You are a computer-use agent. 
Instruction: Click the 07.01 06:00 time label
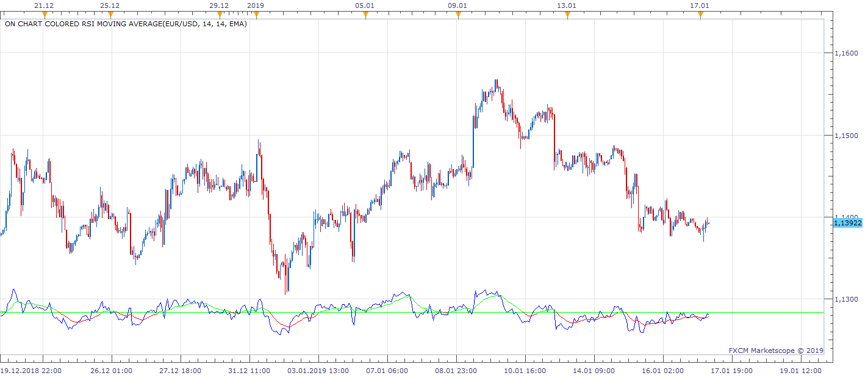[x=387, y=371]
